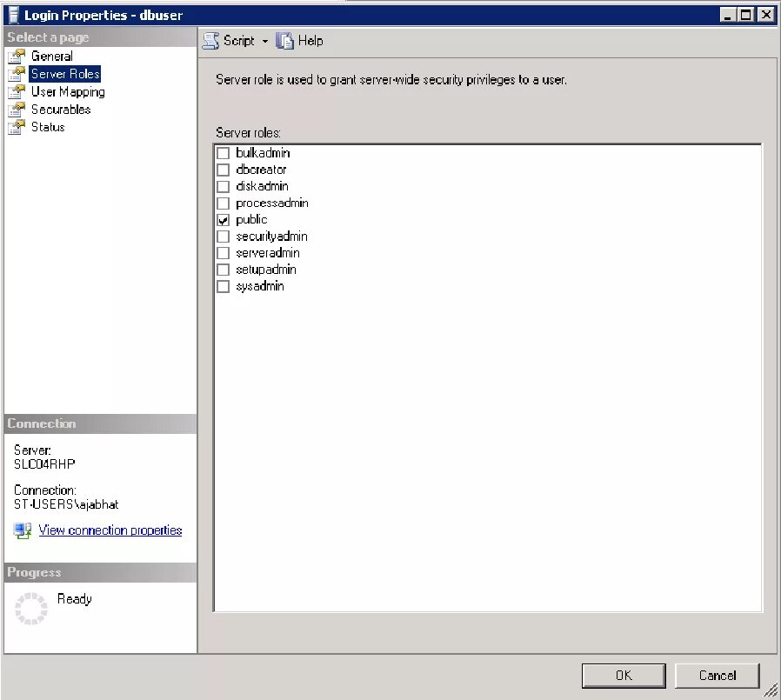
Task: Click the connection properties network icon
Action: pyautogui.click(x=23, y=530)
